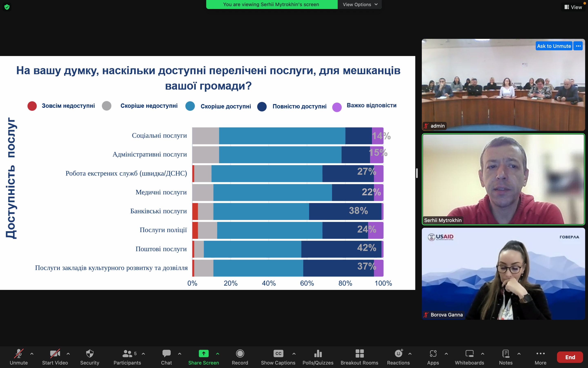Viewport: 588px width, 368px height.
Task: Click the 'Медичні послуги' chart label
Action: pos(161,192)
